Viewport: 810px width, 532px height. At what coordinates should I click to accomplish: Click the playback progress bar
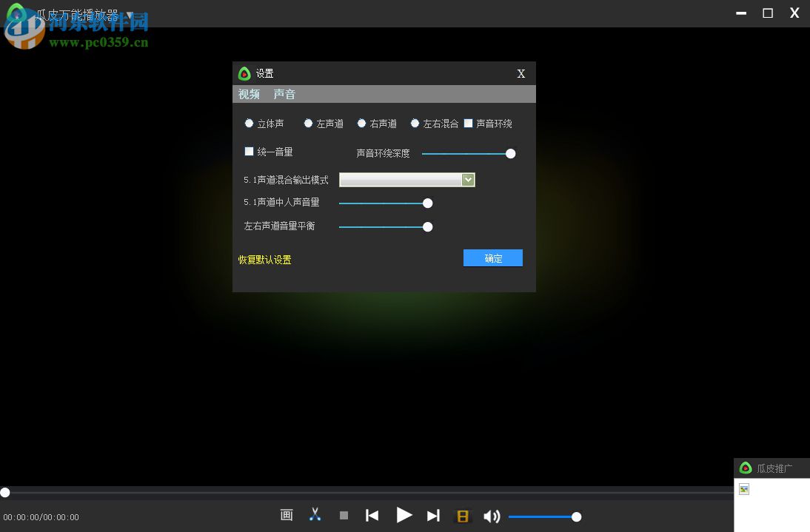[x=370, y=492]
